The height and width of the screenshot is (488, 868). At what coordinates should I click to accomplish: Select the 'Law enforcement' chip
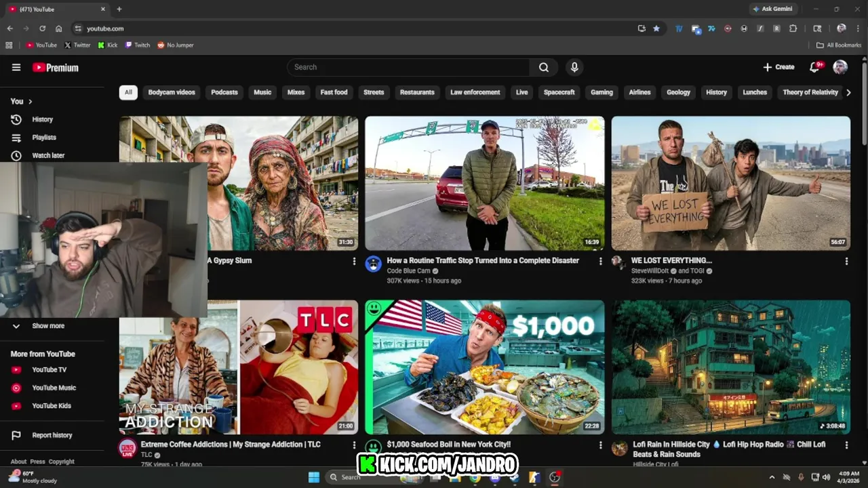[x=475, y=92]
